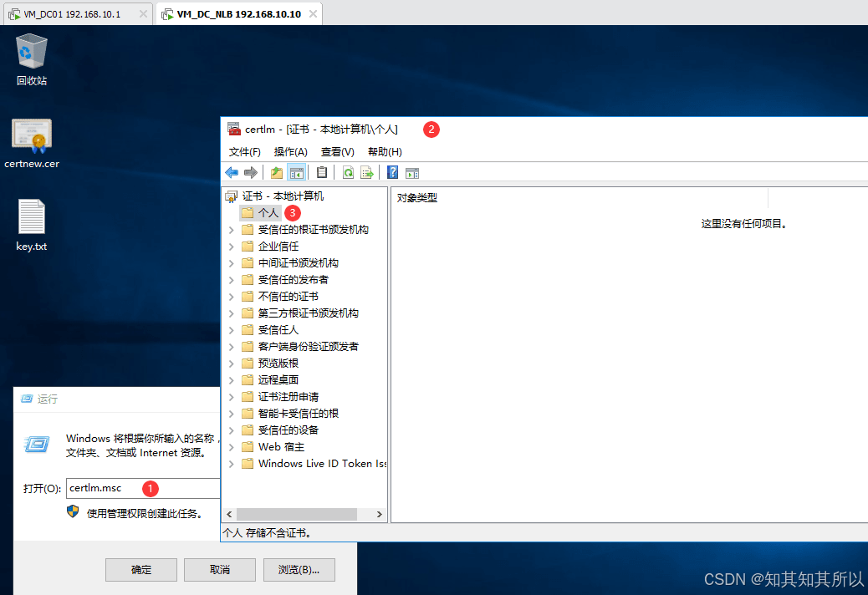The image size is (868, 595).
Task: Expand the 中间证书颁发机构 tree node
Action: click(232, 263)
